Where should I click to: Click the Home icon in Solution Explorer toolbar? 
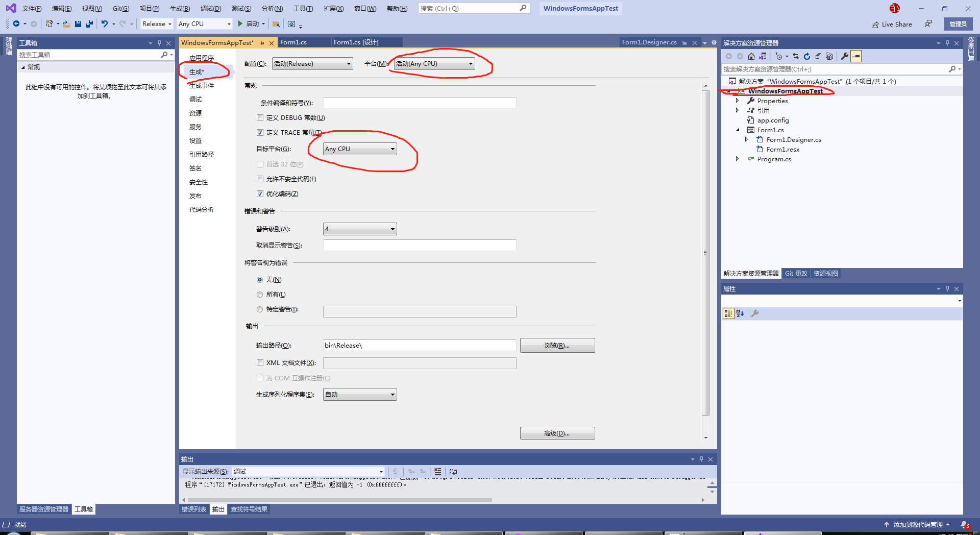(751, 56)
